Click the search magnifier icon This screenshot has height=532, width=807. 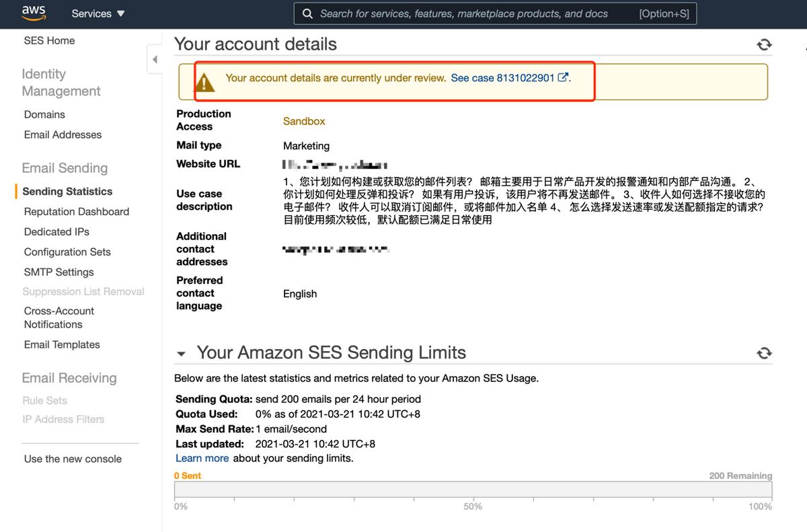pos(307,13)
